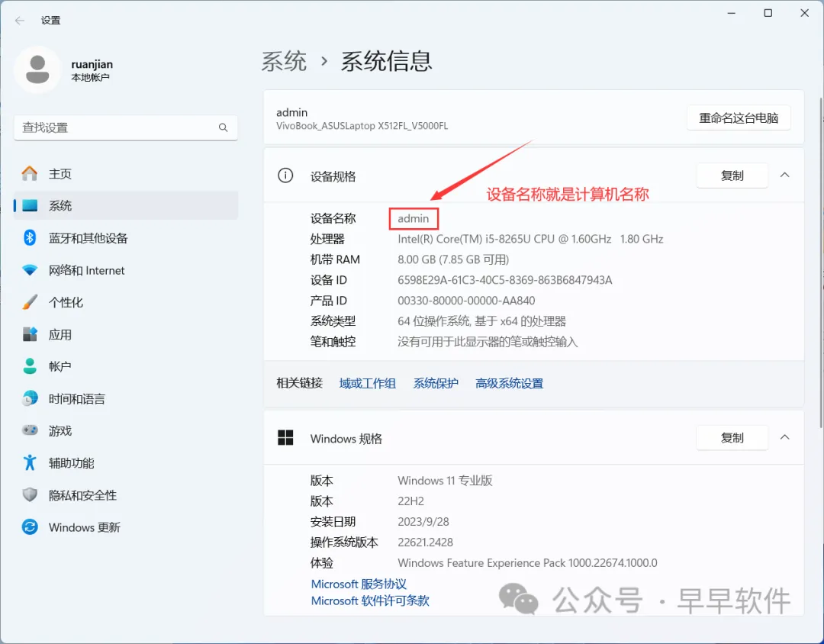Image resolution: width=824 pixels, height=644 pixels.
Task: Open the 帐户 settings page
Action: tap(126, 366)
